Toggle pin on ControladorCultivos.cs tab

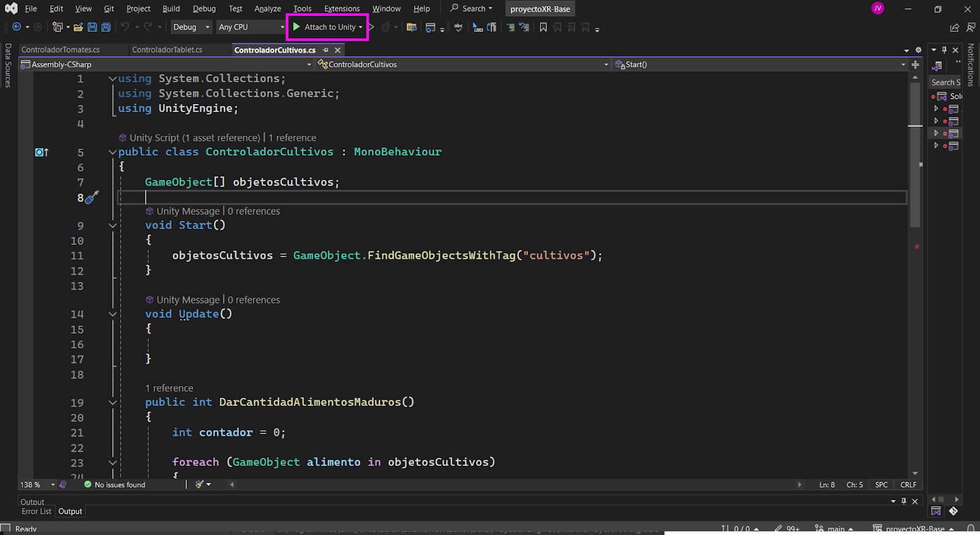coord(326,50)
